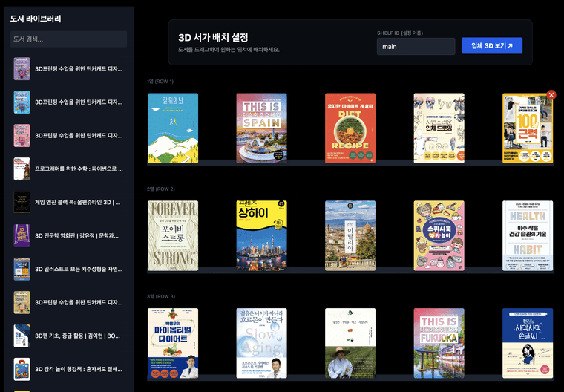Click the 입체 3D 보기 button
The height and width of the screenshot is (392, 564).
(x=491, y=47)
